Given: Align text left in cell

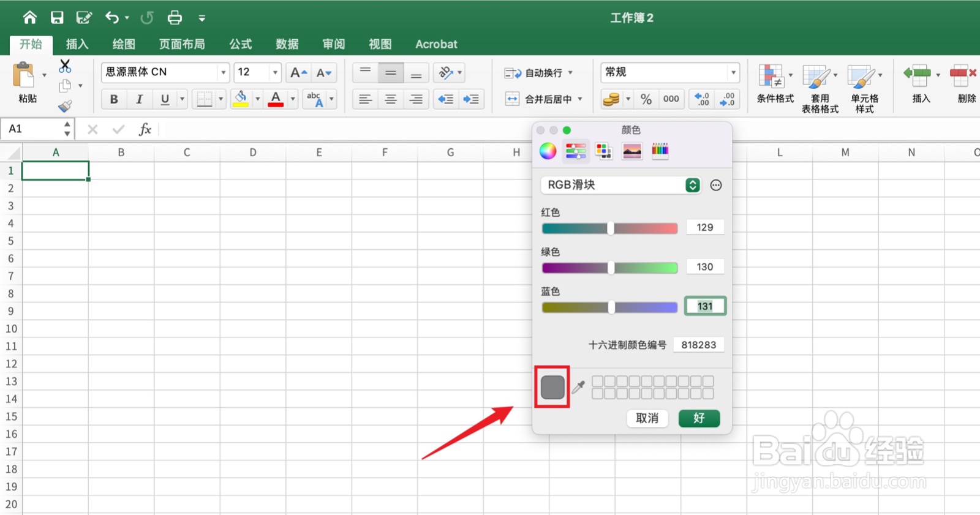Looking at the screenshot, I should pos(365,99).
